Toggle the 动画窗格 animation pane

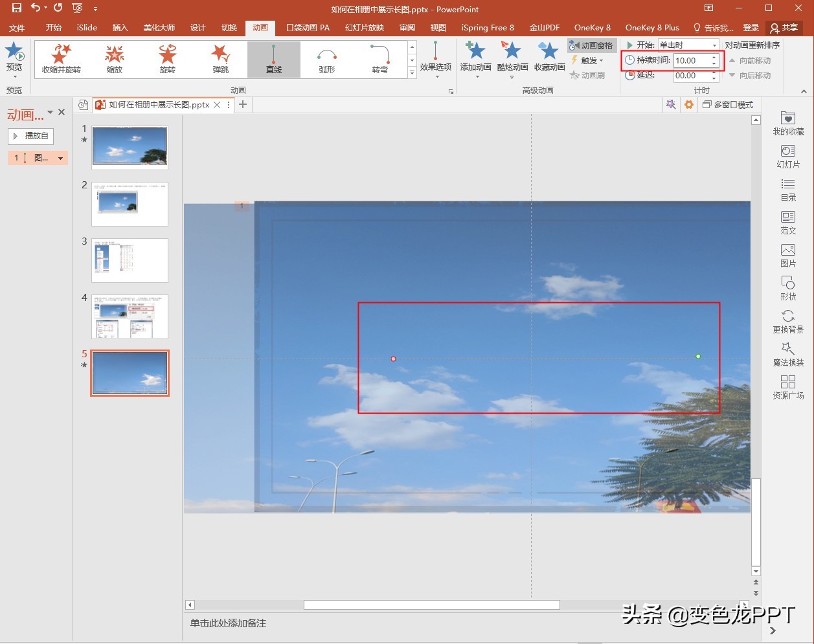[591, 45]
